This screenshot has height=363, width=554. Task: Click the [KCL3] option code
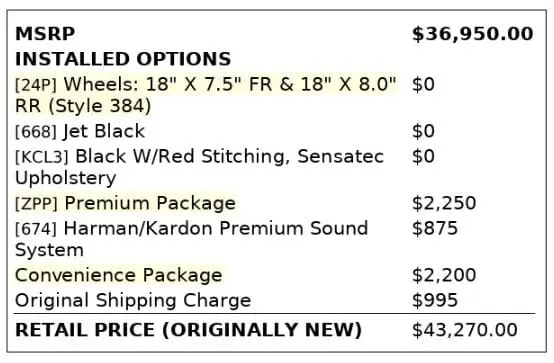tap(42, 157)
